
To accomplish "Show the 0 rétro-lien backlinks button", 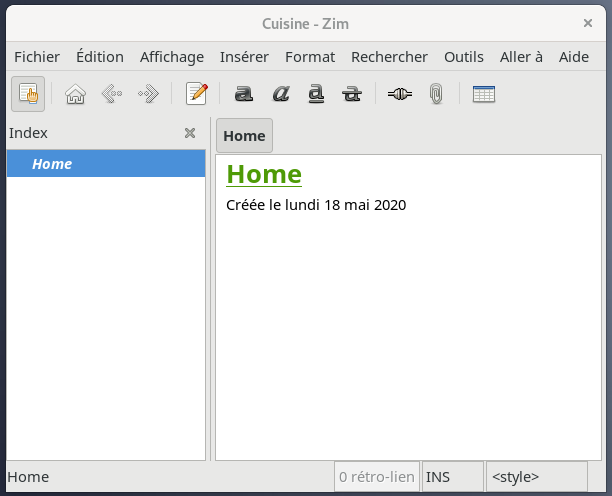I will click(x=376, y=477).
